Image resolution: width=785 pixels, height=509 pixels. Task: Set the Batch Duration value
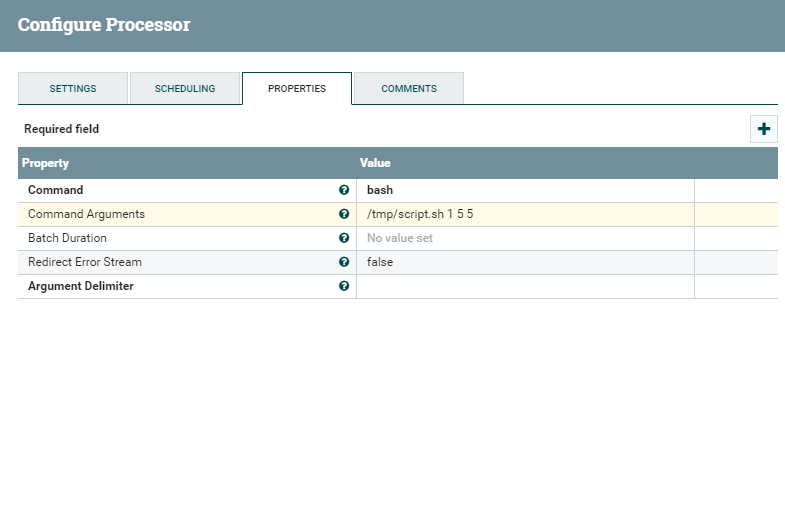point(525,238)
